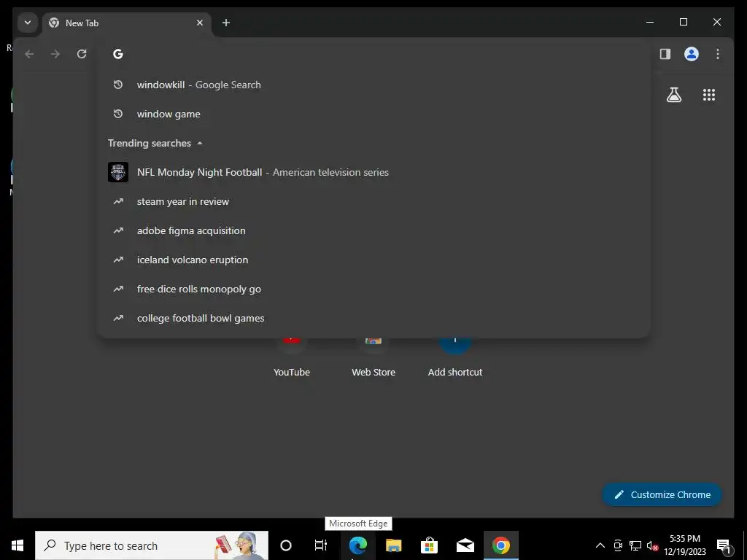
Task: Open the notification center icon
Action: pyautogui.click(x=724, y=545)
